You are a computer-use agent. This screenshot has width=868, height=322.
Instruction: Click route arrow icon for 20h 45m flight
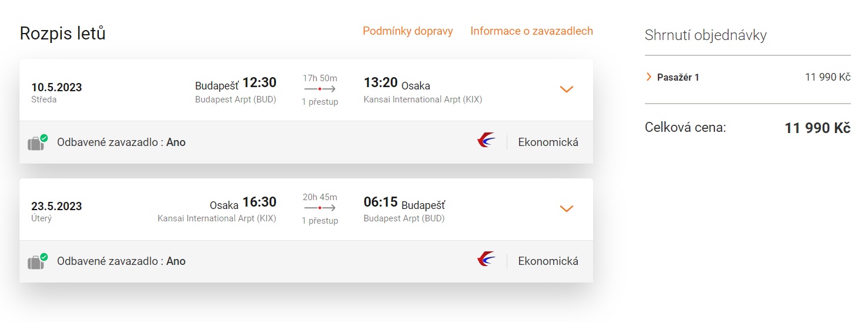pyautogui.click(x=320, y=208)
